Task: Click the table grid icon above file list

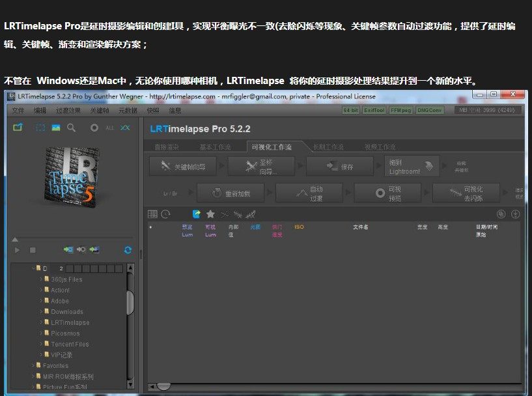Action: tap(152, 214)
